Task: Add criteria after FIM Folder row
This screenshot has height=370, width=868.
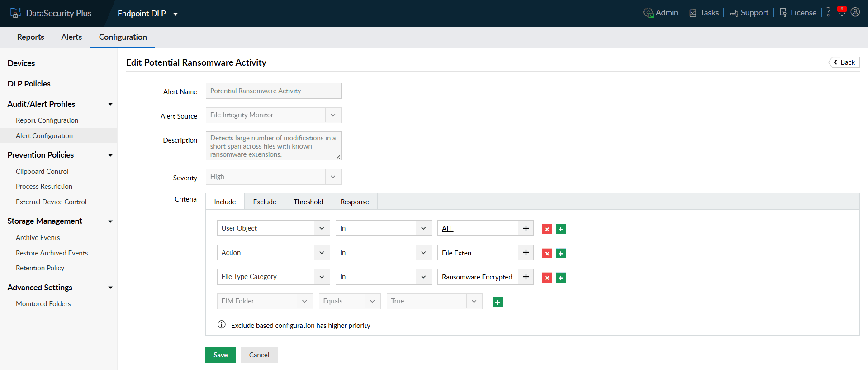Action: point(498,302)
